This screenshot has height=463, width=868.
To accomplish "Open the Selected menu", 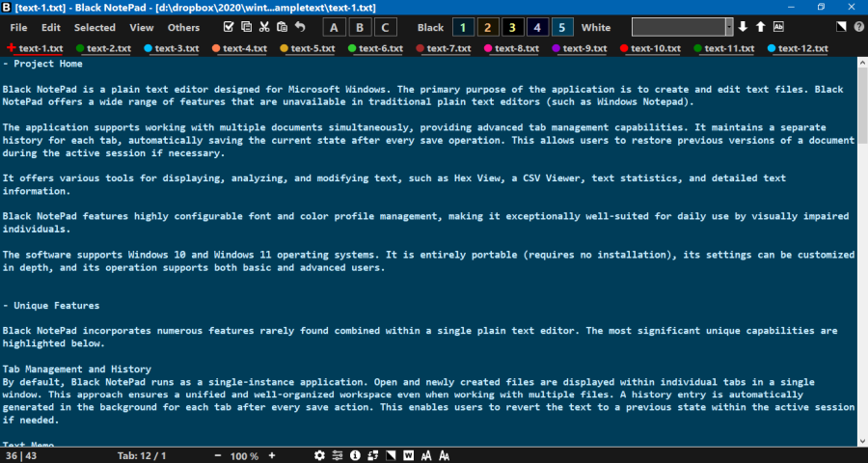I will pos(95,27).
